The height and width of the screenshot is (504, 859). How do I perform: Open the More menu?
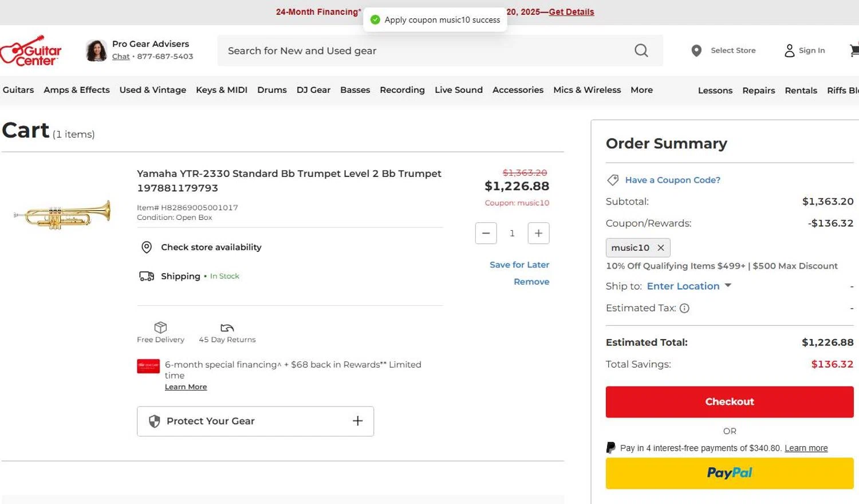tap(641, 90)
